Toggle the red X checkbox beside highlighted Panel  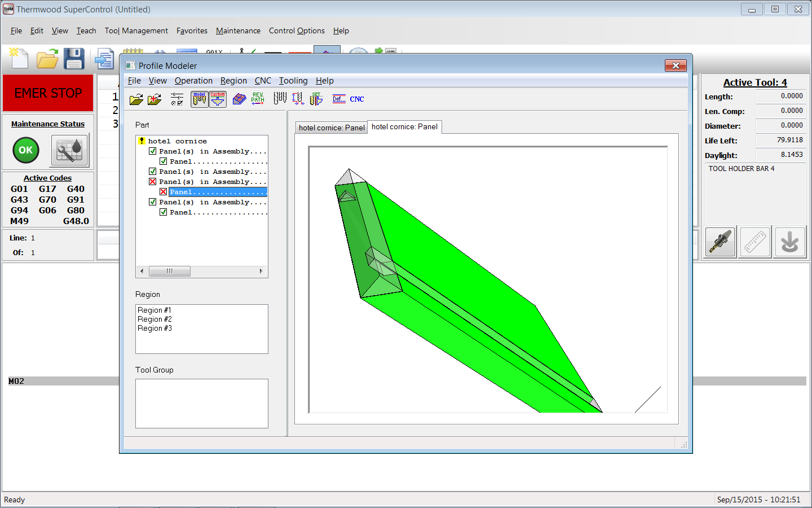163,192
